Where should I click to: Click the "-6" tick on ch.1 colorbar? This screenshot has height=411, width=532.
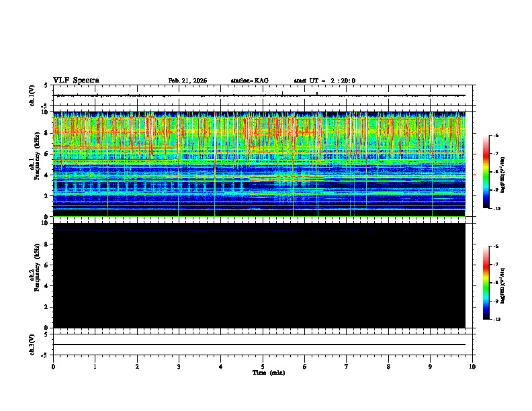click(496, 135)
